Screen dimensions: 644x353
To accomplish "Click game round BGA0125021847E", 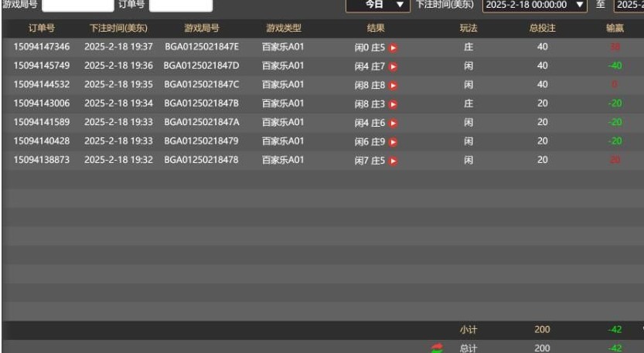I will coord(202,47).
